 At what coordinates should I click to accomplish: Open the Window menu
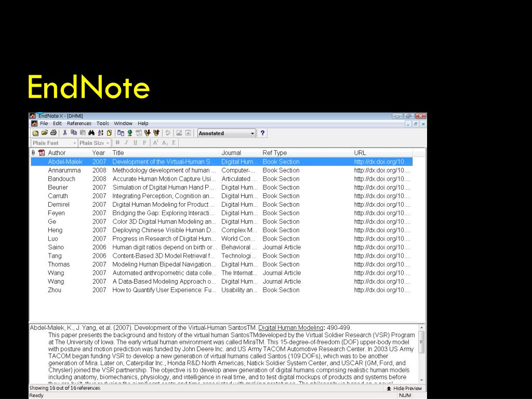(123, 124)
